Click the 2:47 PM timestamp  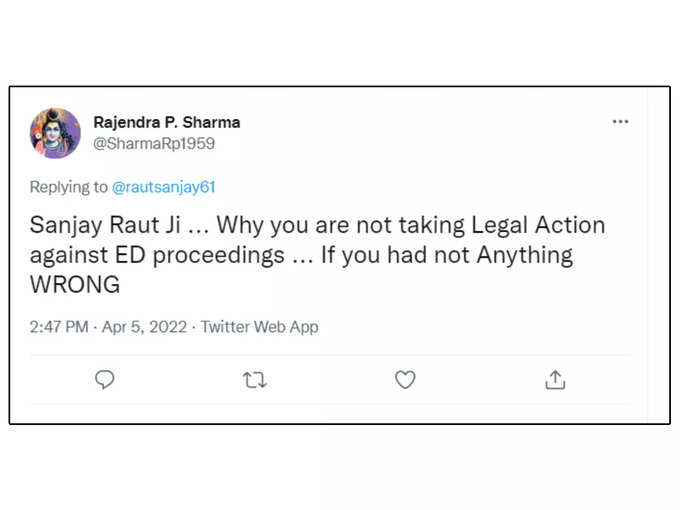pyautogui.click(x=59, y=327)
